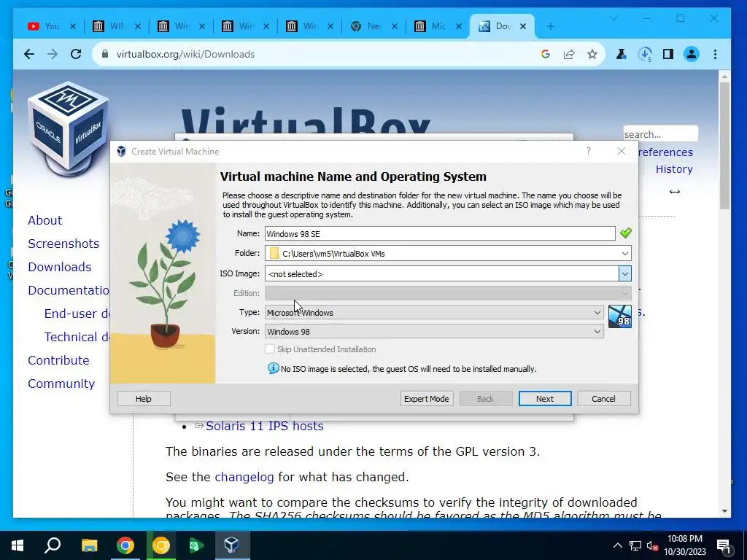Open Community link in sidebar
This screenshot has height=560, width=747.
61,384
